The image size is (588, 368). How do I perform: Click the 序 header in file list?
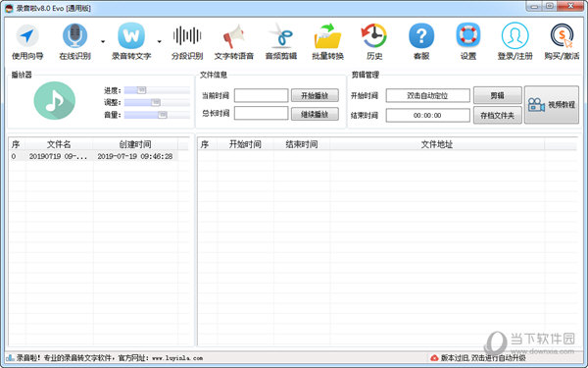click(16, 144)
